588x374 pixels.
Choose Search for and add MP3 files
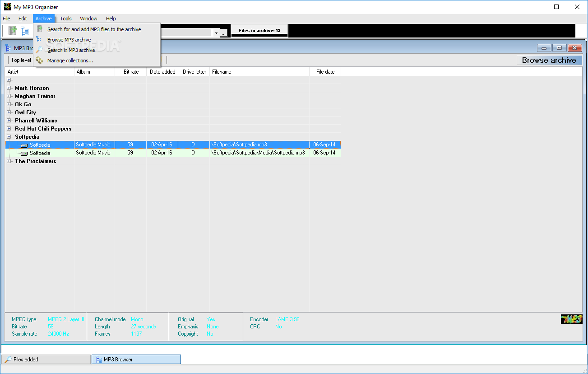pyautogui.click(x=97, y=29)
